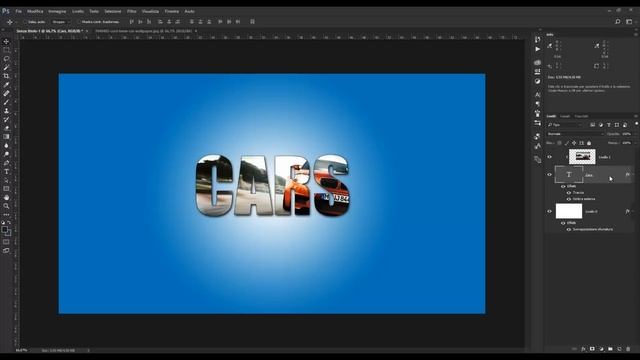Select the Pen tool
Image resolution: width=640 pixels, height=360 pixels.
coord(6,163)
